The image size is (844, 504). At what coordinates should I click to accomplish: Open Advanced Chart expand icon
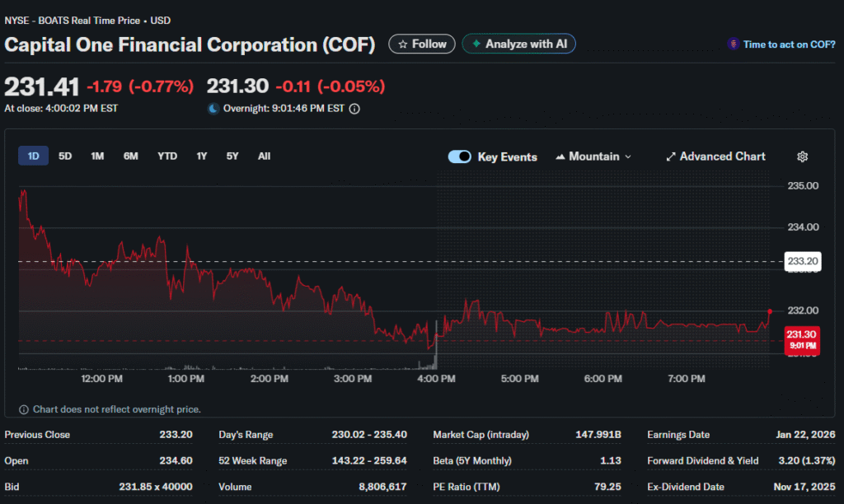click(671, 156)
